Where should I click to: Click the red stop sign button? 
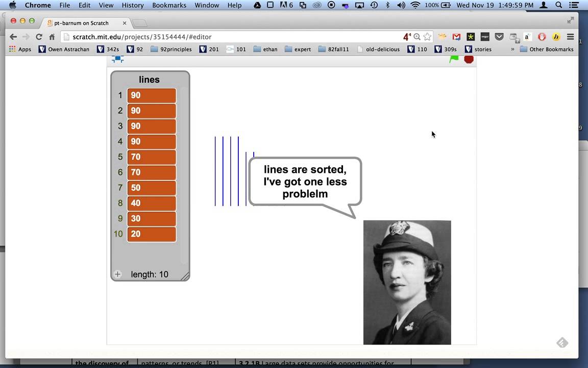point(469,59)
